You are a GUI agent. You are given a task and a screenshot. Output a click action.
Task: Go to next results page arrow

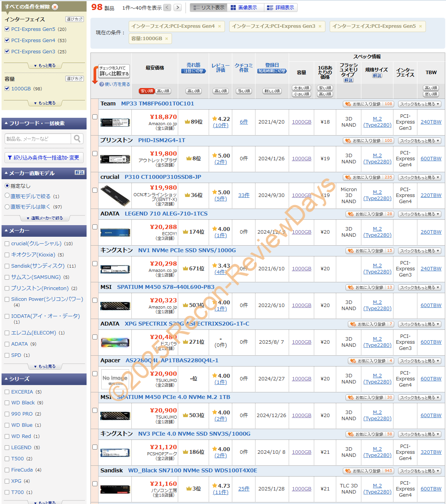tap(177, 7)
